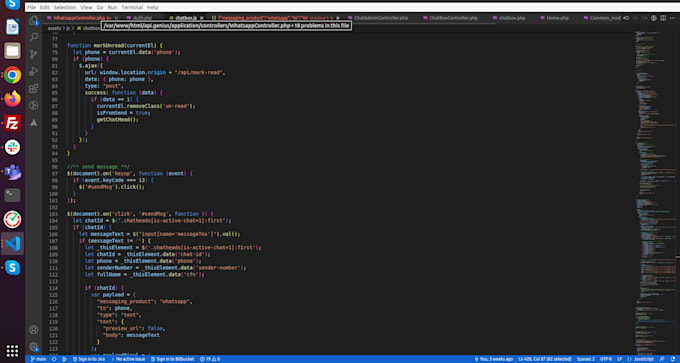Open the Search view in activity bar
The height and width of the screenshot is (363, 680).
click(33, 37)
